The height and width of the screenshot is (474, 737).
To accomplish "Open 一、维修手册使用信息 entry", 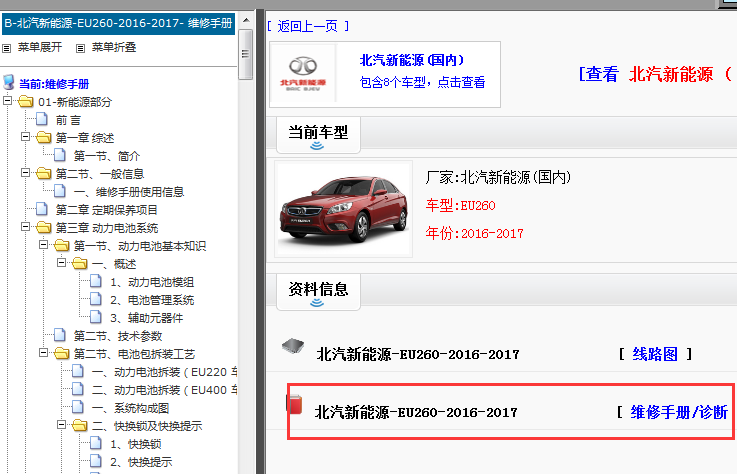I will 129,192.
